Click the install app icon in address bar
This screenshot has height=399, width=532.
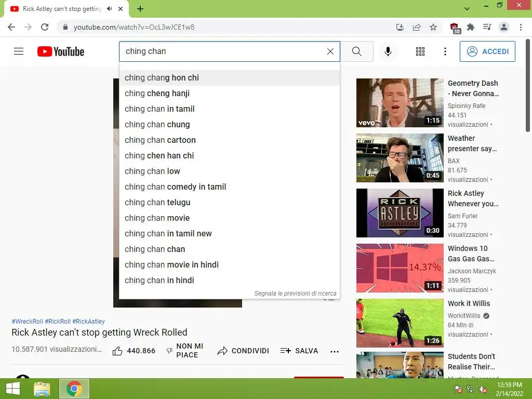click(x=400, y=27)
